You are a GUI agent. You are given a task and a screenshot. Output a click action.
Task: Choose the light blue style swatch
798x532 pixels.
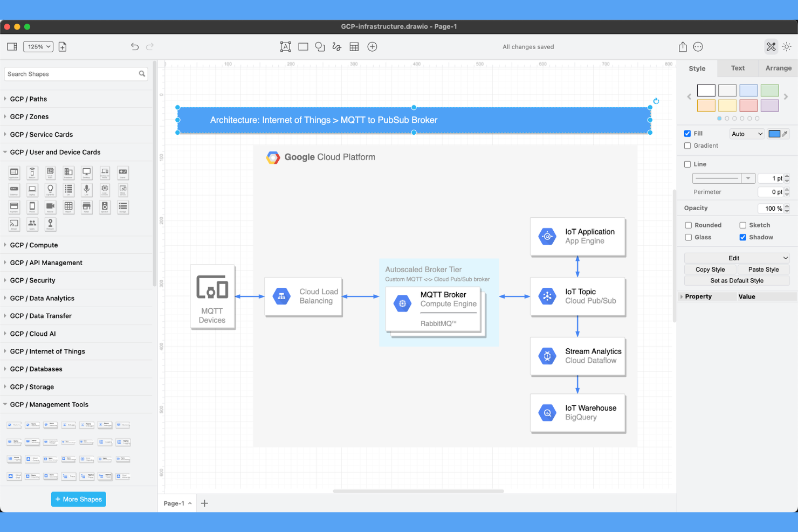tap(748, 91)
